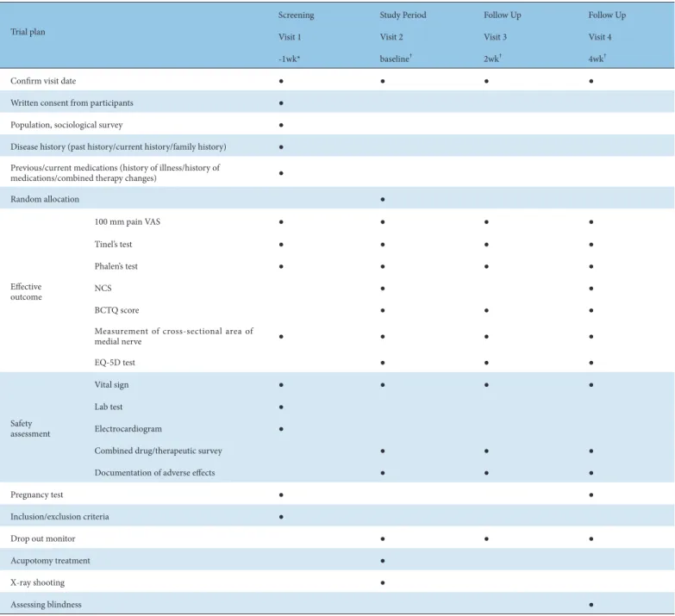Click the Confirm visit date dot under Visit 3

[x=486, y=81]
